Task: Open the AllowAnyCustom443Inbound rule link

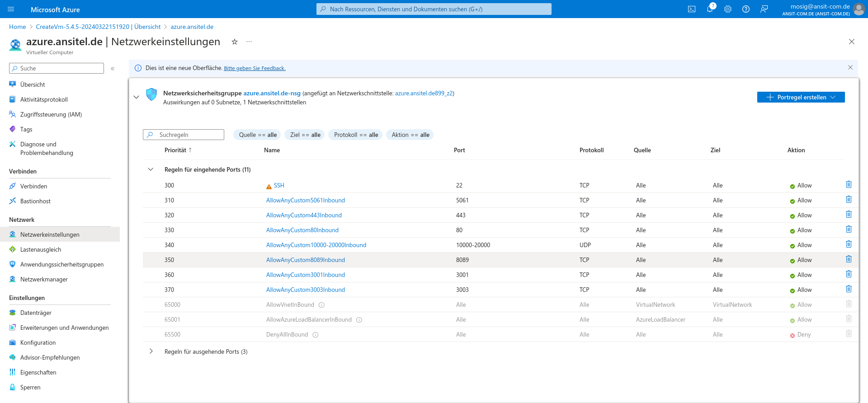Action: coord(304,215)
